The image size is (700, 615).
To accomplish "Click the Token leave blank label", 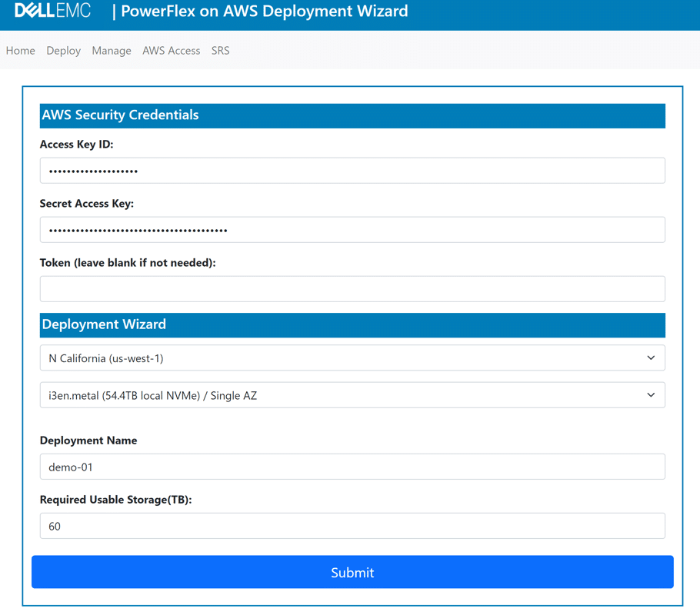I will pyautogui.click(x=128, y=263).
